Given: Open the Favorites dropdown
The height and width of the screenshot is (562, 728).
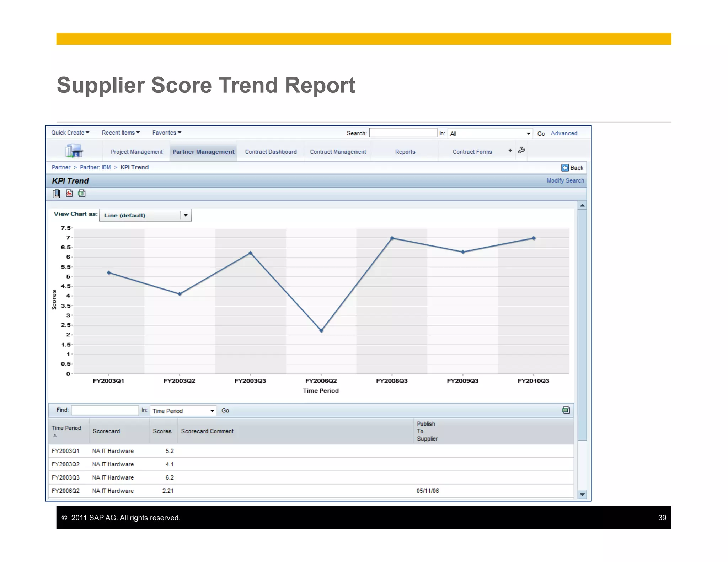Looking at the screenshot, I should (167, 133).
